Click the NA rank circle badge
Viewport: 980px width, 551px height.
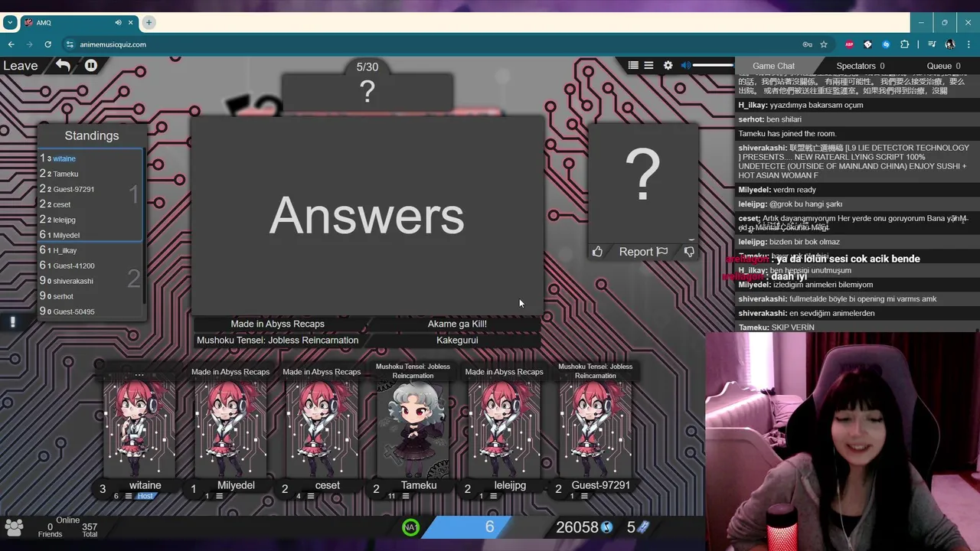(411, 527)
